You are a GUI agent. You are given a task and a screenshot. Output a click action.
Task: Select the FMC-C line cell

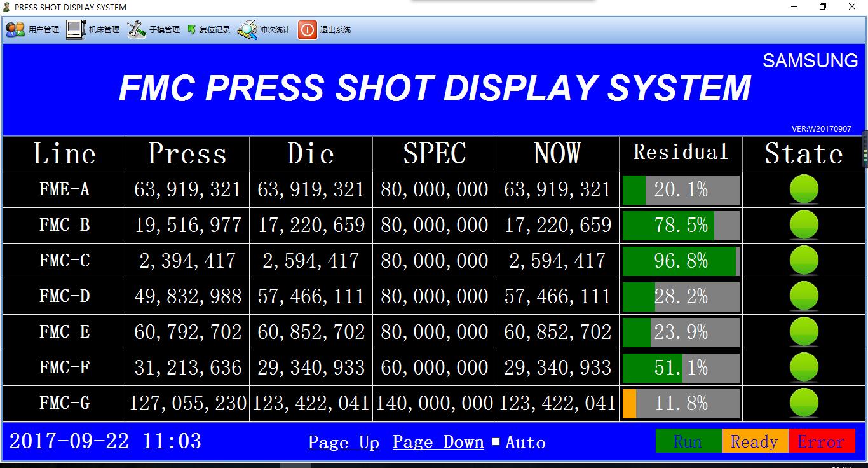(x=64, y=261)
